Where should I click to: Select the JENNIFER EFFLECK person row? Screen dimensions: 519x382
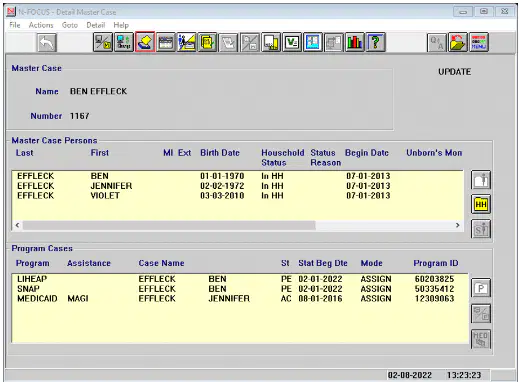tap(237, 186)
